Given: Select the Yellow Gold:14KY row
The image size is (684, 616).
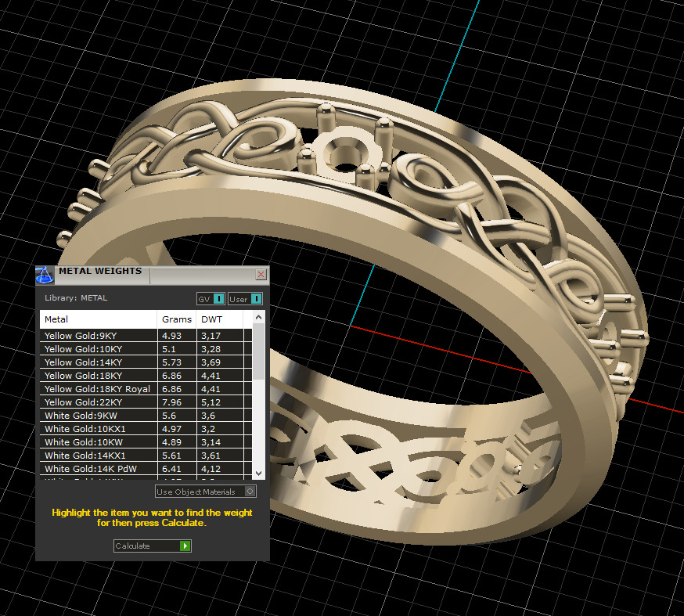Looking at the screenshot, I should pos(146,362).
